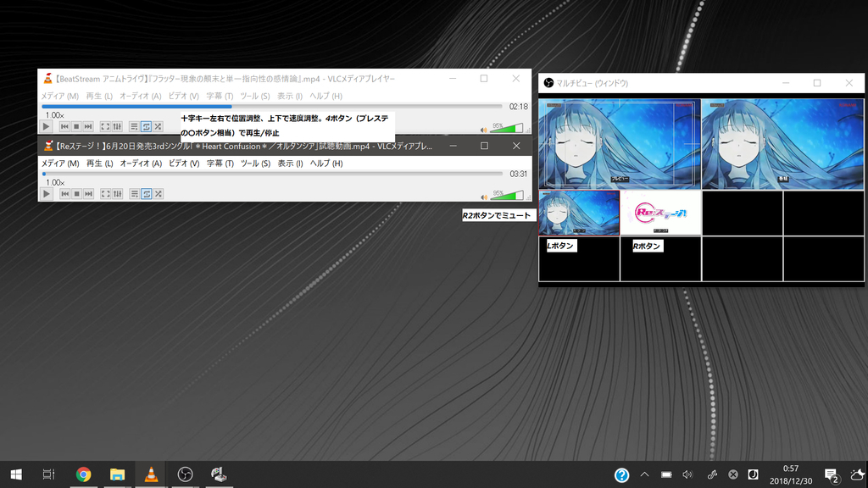Click the Lボタン labeled multiview cell
This screenshot has width=868, height=488.
pos(579,259)
